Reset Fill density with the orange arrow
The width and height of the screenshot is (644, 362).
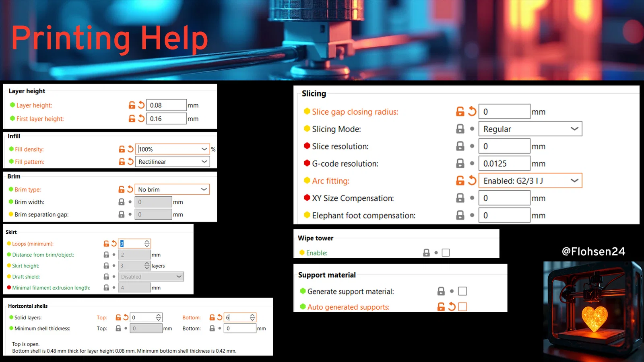[130, 149]
